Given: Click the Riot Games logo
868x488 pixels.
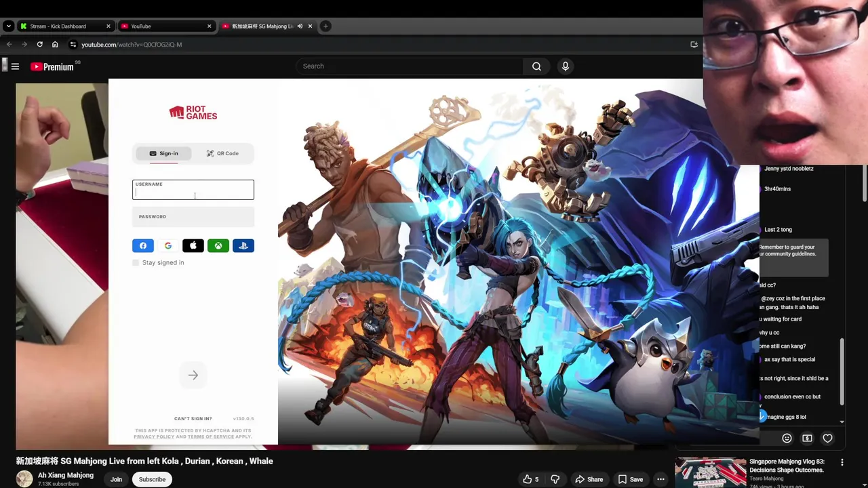Looking at the screenshot, I should (193, 113).
